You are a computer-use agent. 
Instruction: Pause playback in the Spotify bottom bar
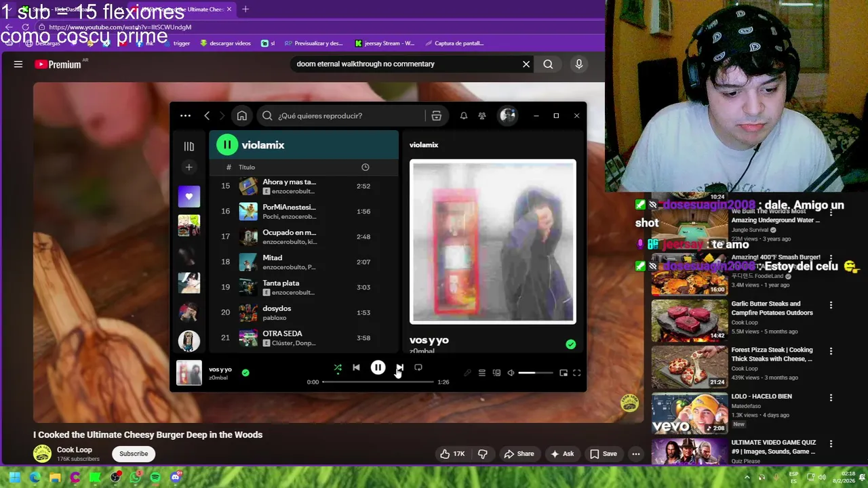tap(378, 367)
